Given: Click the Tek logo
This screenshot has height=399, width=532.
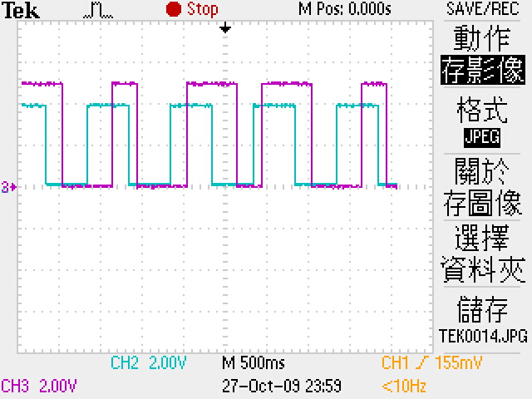Looking at the screenshot, I should point(21,10).
